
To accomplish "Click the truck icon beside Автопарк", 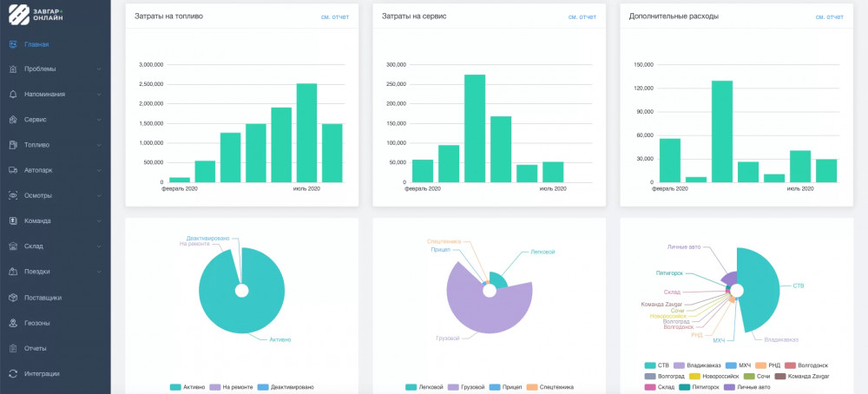I will pos(13,170).
